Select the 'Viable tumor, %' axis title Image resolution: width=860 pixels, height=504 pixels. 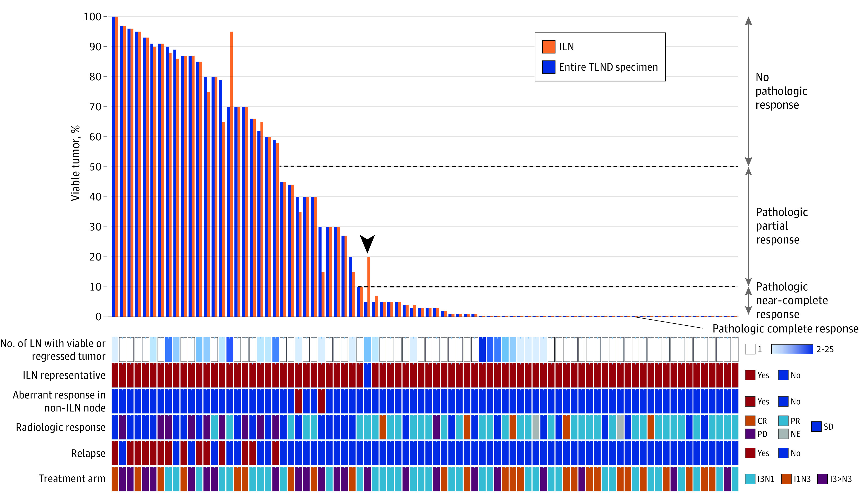(75, 163)
